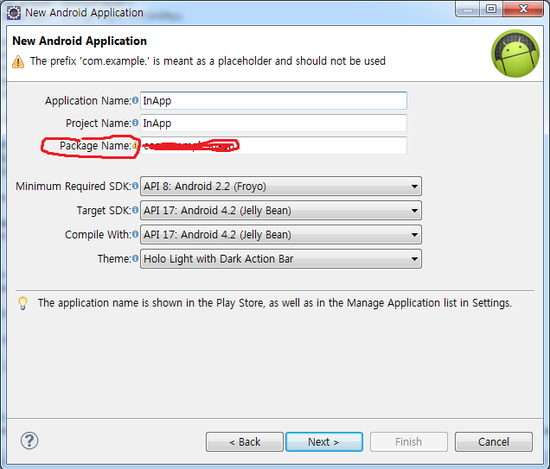Maximize the dialog window
Screen dimensions: 550x469
[491, 8]
